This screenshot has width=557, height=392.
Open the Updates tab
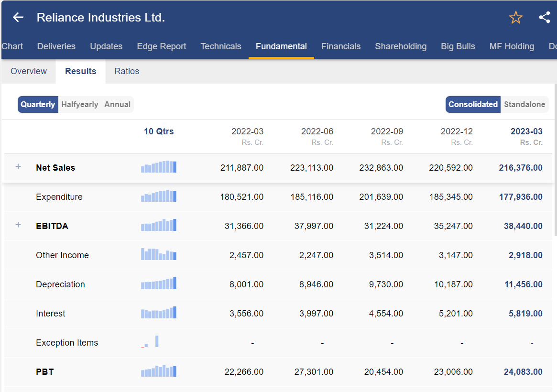(106, 46)
